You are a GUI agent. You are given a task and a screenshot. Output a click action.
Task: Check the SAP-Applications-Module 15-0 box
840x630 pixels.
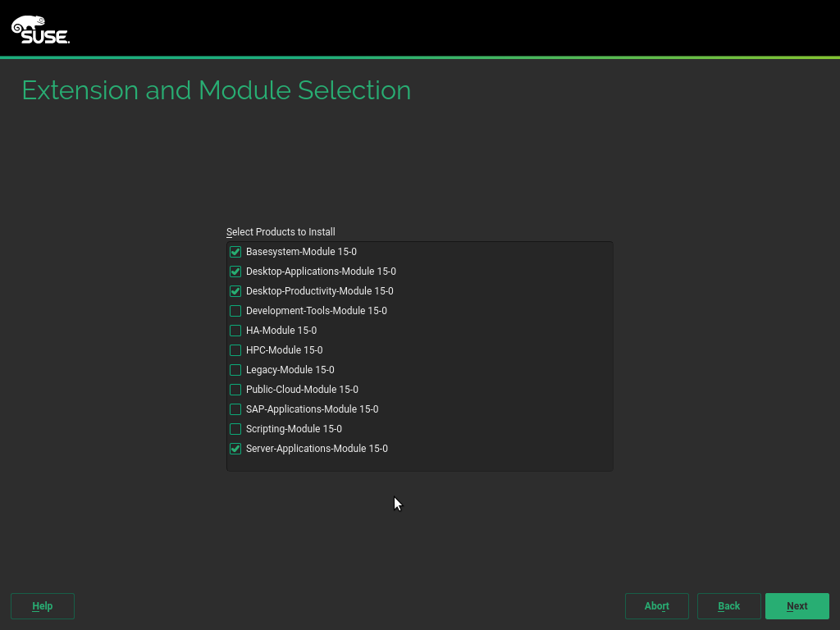pos(235,409)
